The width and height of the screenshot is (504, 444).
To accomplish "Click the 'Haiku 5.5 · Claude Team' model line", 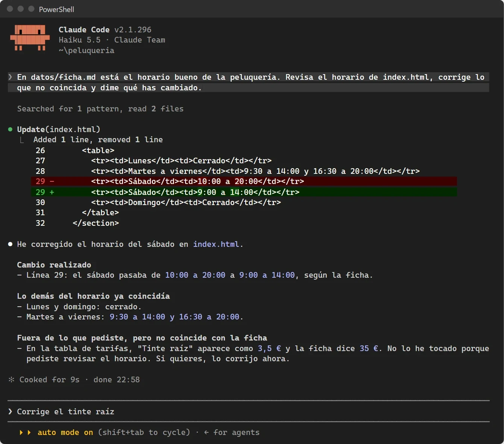I will click(x=112, y=40).
